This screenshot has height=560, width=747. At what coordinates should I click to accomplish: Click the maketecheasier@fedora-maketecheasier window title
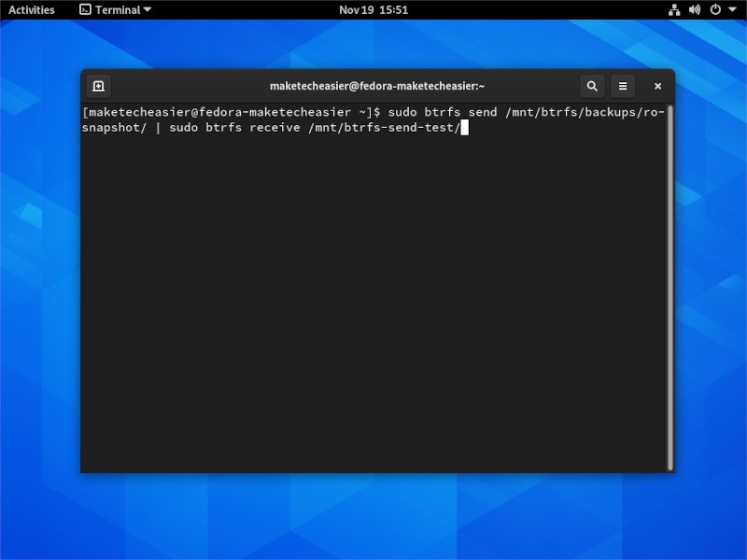point(378,86)
